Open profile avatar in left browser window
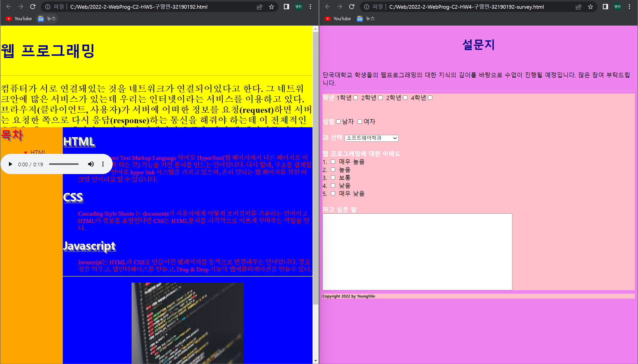The image size is (638, 364). click(299, 7)
